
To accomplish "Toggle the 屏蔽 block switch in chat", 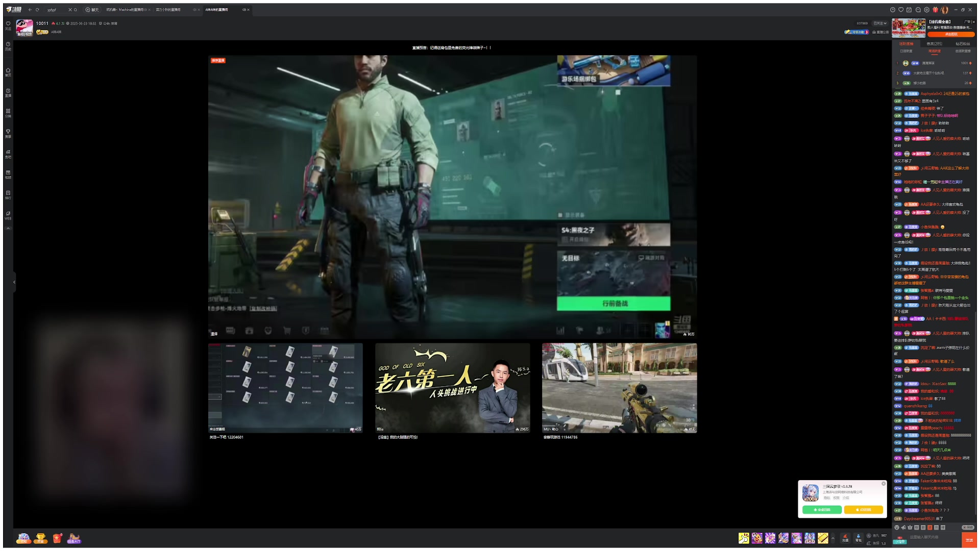I will 968,528.
